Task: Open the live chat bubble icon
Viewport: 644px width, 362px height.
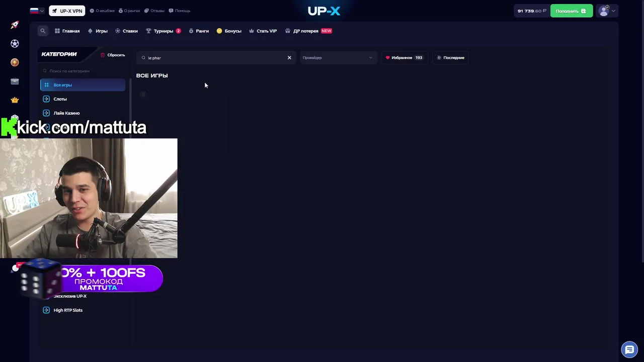Action: (629, 349)
